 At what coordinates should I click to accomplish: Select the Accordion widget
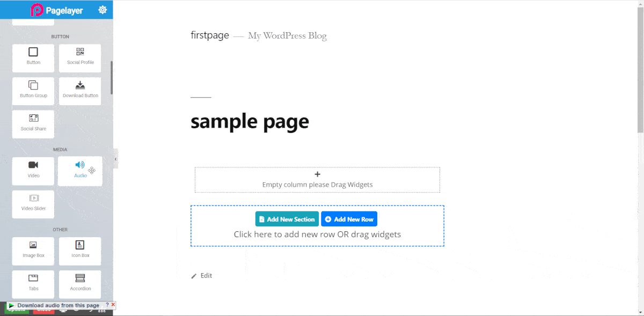click(x=79, y=284)
